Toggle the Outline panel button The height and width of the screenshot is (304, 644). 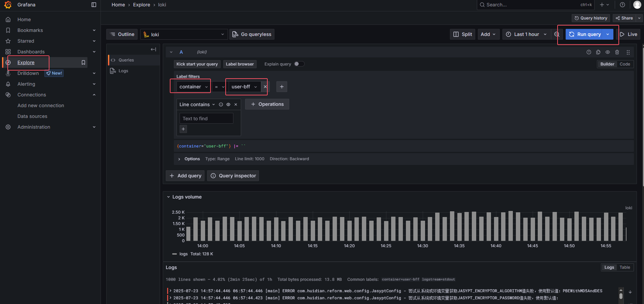pyautogui.click(x=122, y=34)
